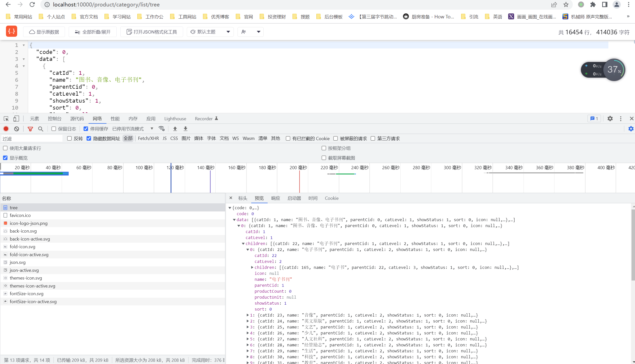Click the 显示原数据 button
The image size is (635, 364).
point(44,32)
